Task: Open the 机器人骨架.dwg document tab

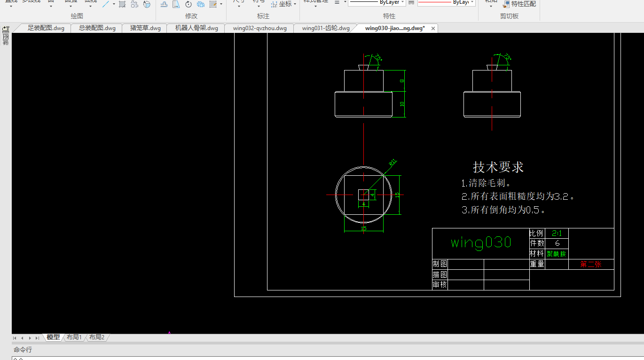Action: 196,28
